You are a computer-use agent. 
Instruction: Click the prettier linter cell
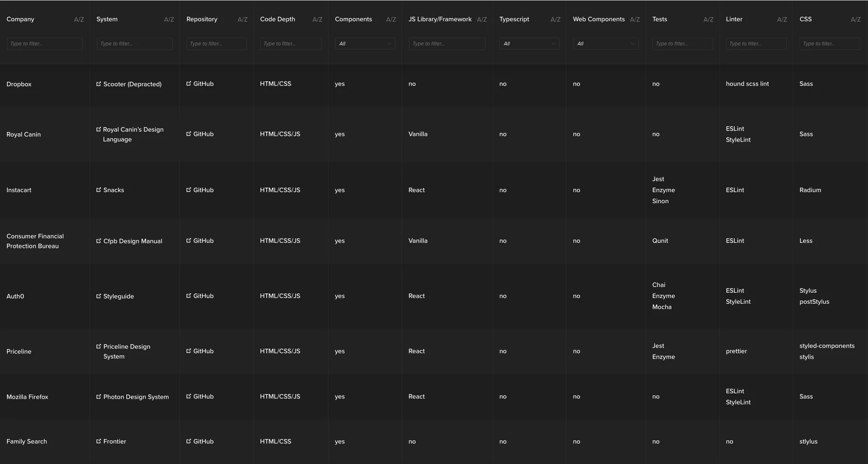point(736,351)
